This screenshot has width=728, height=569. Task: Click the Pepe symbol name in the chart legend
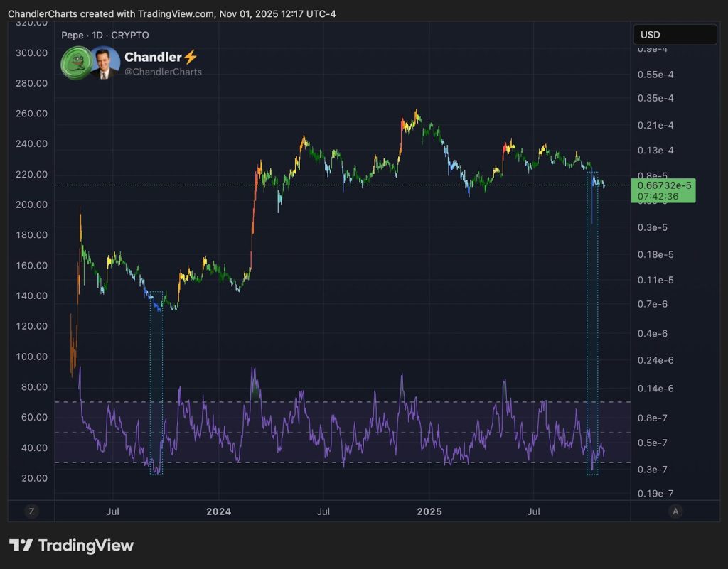73,35
